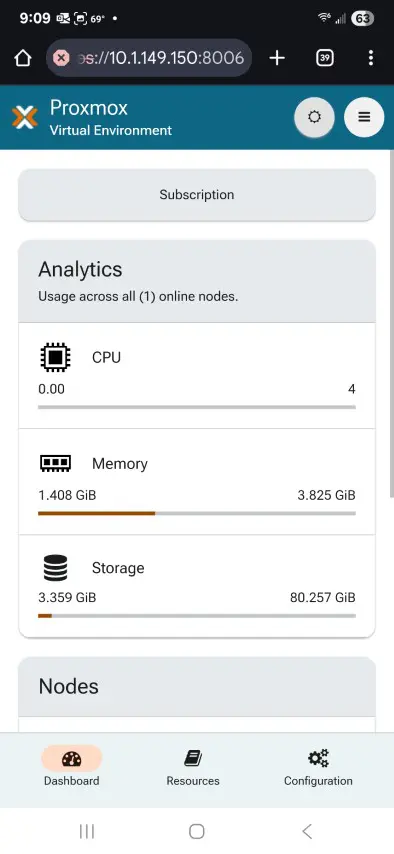Tap the browser home icon

(22, 58)
